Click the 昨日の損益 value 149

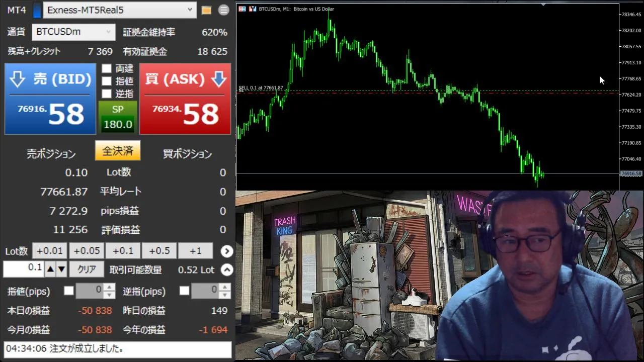tap(219, 311)
